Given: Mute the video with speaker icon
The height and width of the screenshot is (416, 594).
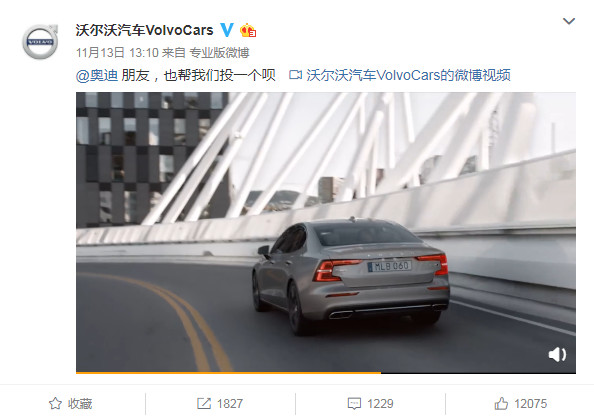Looking at the screenshot, I should point(557,354).
